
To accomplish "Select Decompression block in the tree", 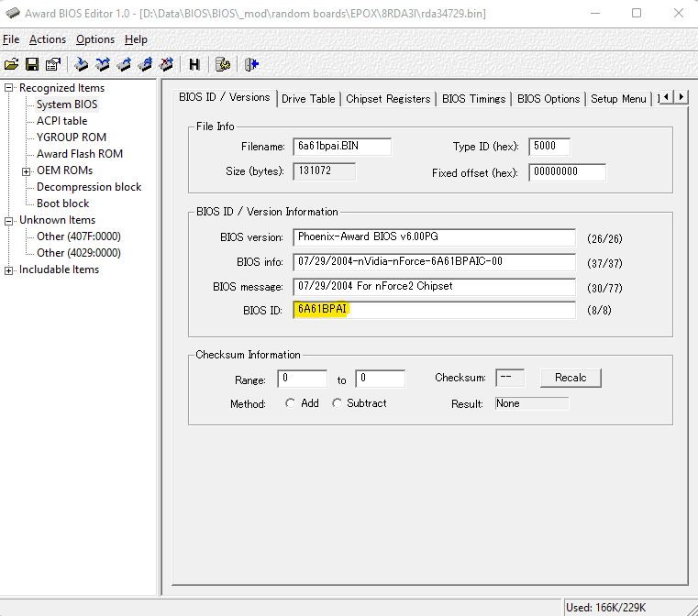I will [x=89, y=187].
